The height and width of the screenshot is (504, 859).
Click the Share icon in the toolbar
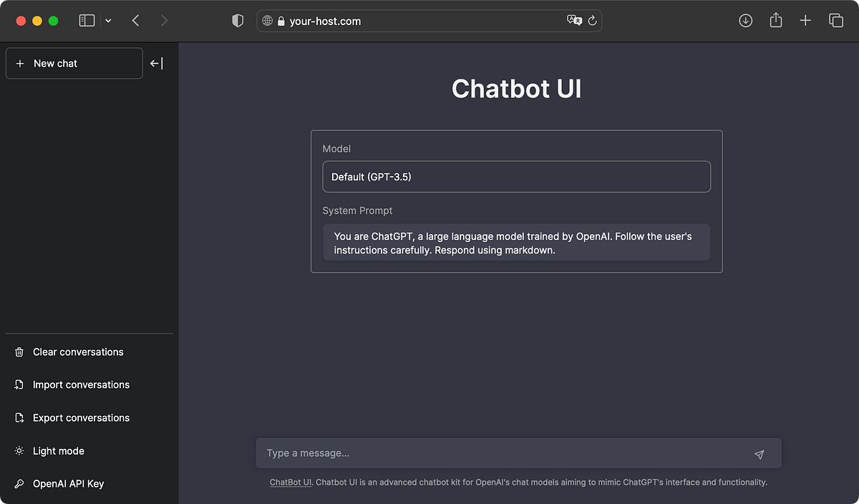point(775,20)
